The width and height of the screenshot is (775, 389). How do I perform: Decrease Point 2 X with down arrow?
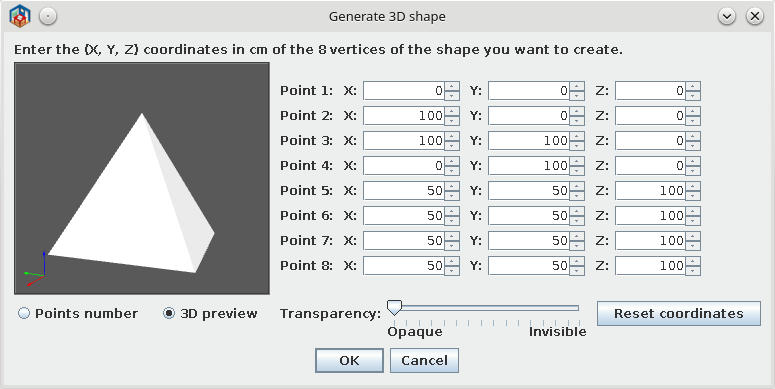(452, 121)
